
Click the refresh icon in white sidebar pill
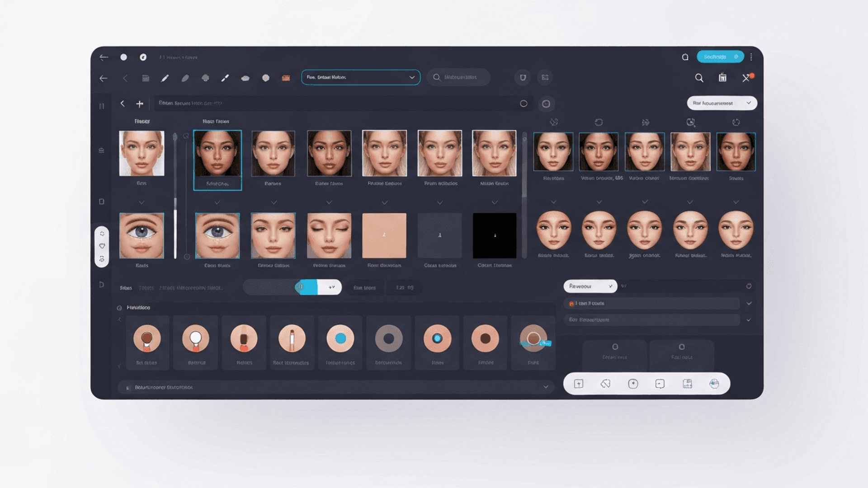tap(102, 259)
